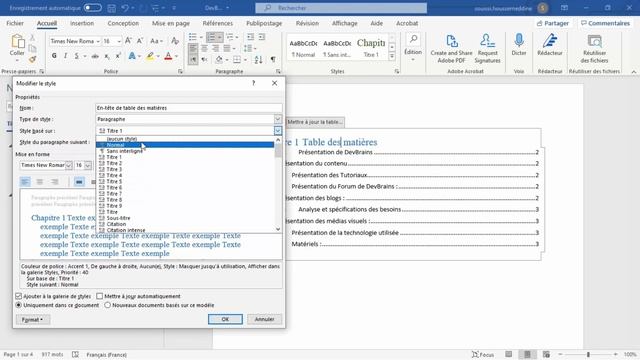This screenshot has width=640, height=360.
Task: Expand the styles gallery
Action: [392, 56]
